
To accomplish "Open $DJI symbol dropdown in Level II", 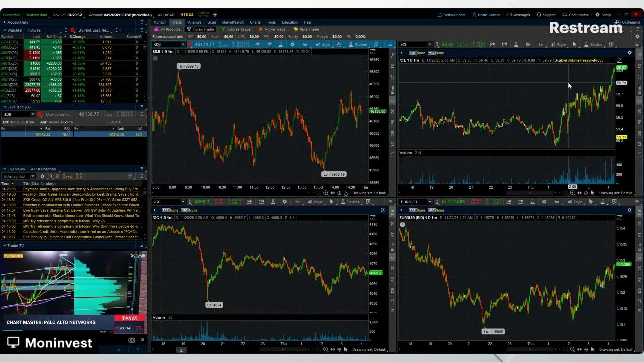I will 33,114.
